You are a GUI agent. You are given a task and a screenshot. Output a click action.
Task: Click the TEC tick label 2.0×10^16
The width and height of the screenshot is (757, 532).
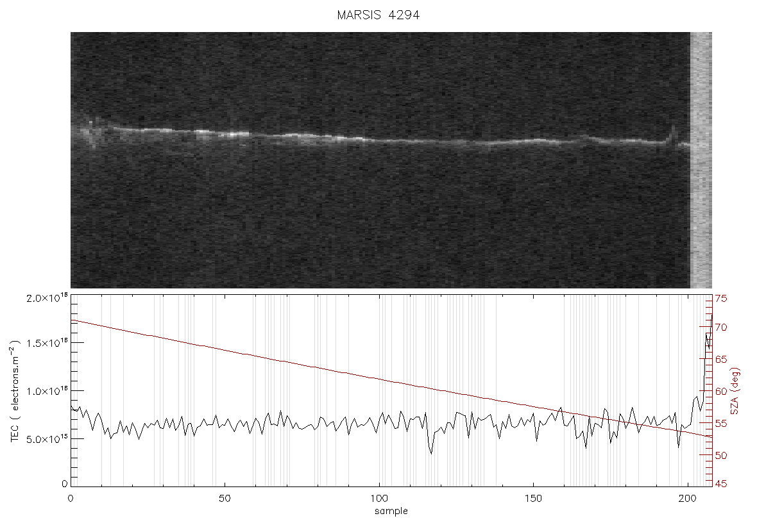(x=47, y=297)
